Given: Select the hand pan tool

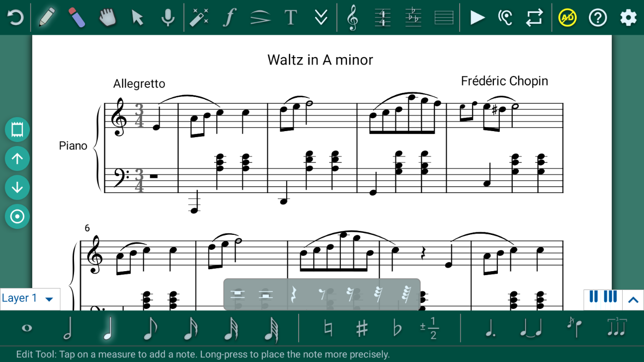Looking at the screenshot, I should (x=107, y=18).
